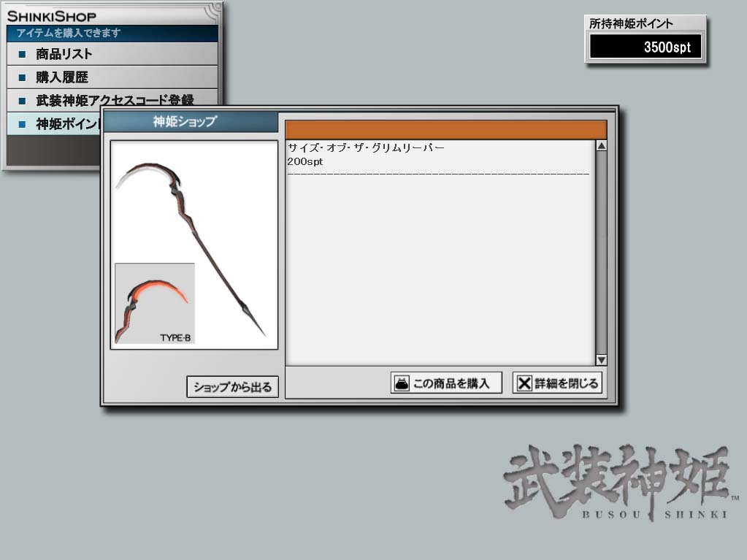
Task: Click the purse icon on the purchase button
Action: point(401,383)
